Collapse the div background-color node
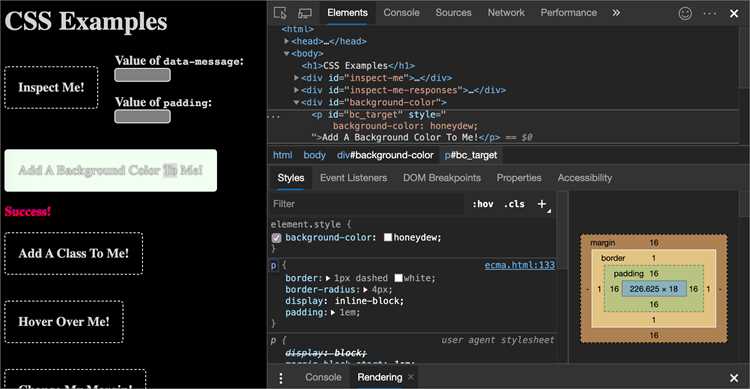Image resolution: width=750 pixels, height=389 pixels. click(x=297, y=102)
